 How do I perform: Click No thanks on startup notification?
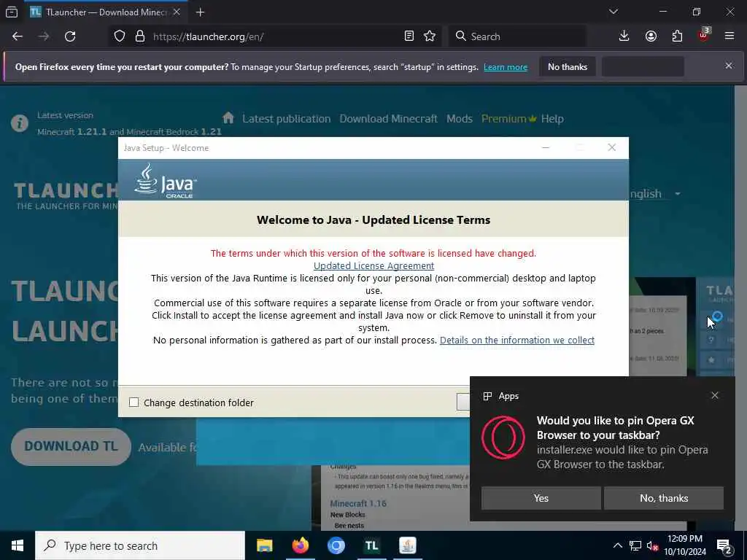568,66
